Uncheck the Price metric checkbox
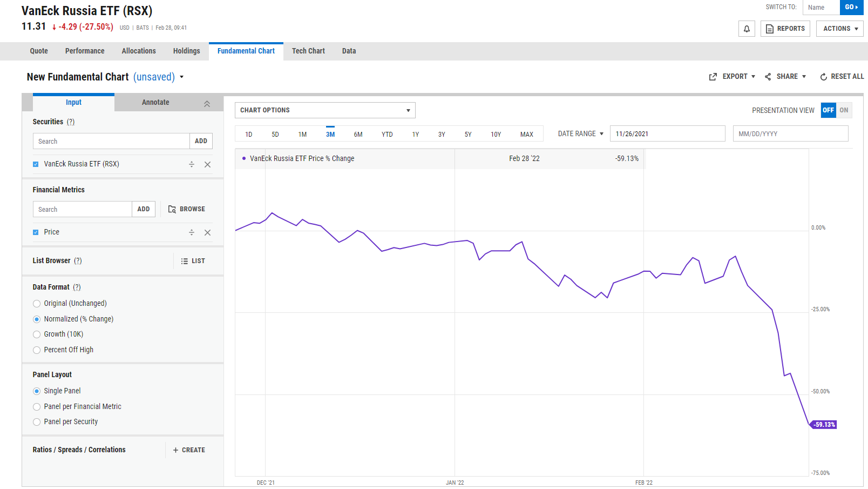Image resolution: width=868 pixels, height=489 pixels. click(x=36, y=232)
